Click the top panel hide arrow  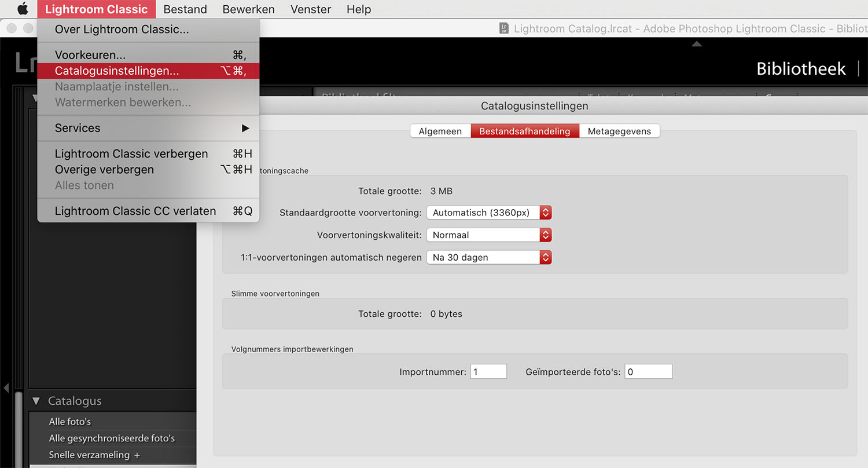[697, 44]
